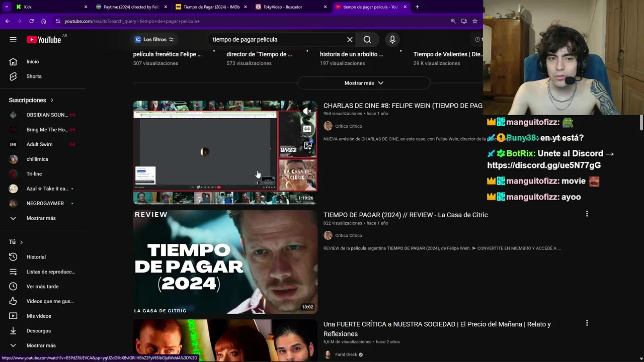Open page zoom magnifier in address bar
Screen dimensions: 644x362
(453, 21)
